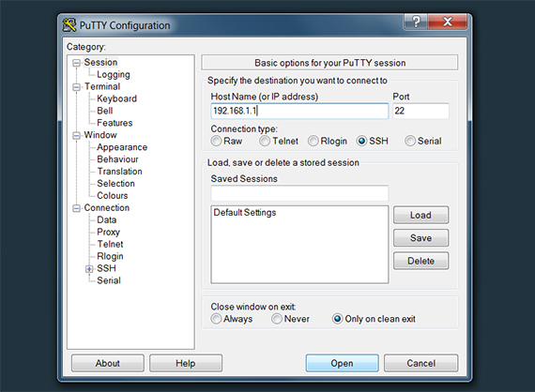Screen dimensions: 535x392
Task: Click the Save session button
Action: tap(420, 238)
